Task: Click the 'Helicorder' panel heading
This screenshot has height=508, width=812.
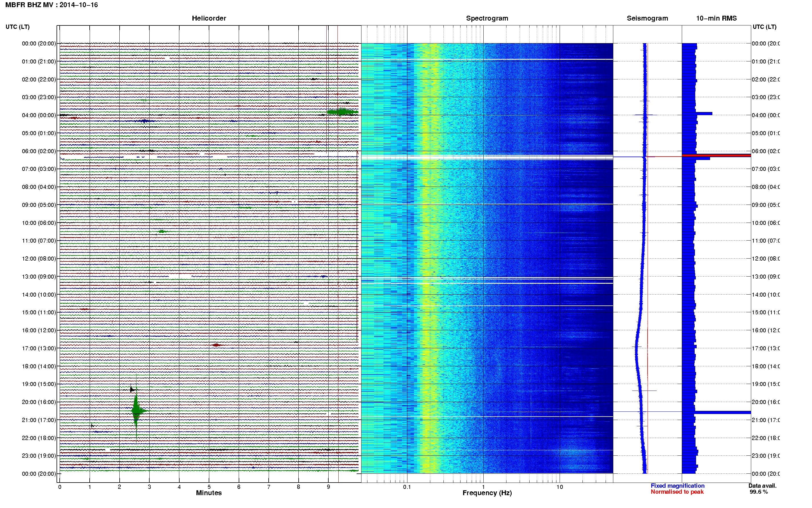Action: 209,18
